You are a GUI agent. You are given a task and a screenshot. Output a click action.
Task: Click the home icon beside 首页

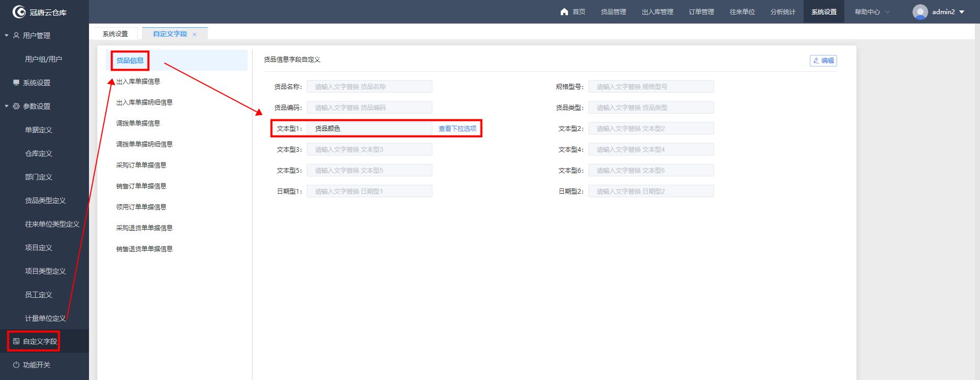[x=564, y=12]
